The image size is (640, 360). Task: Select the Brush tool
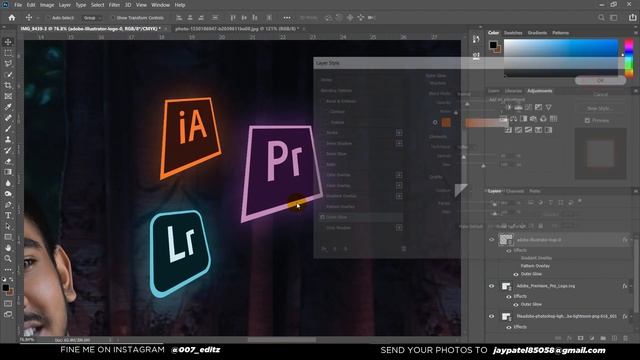[8, 129]
